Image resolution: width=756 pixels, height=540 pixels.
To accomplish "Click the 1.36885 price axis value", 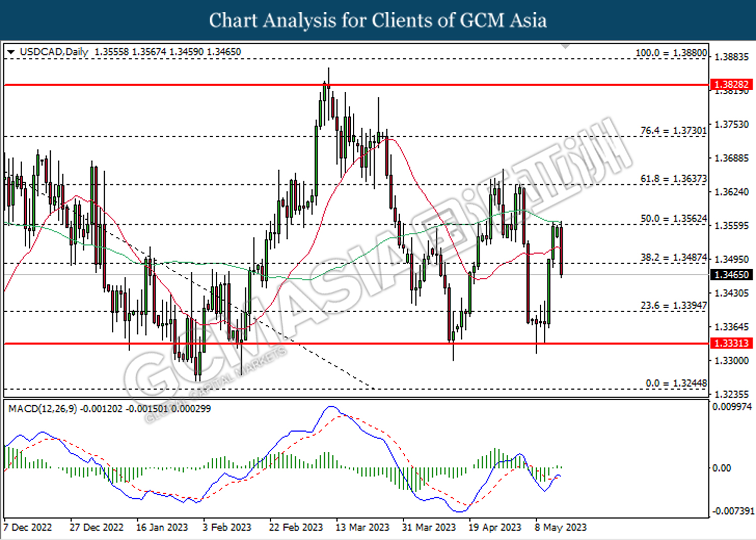I will click(x=732, y=158).
